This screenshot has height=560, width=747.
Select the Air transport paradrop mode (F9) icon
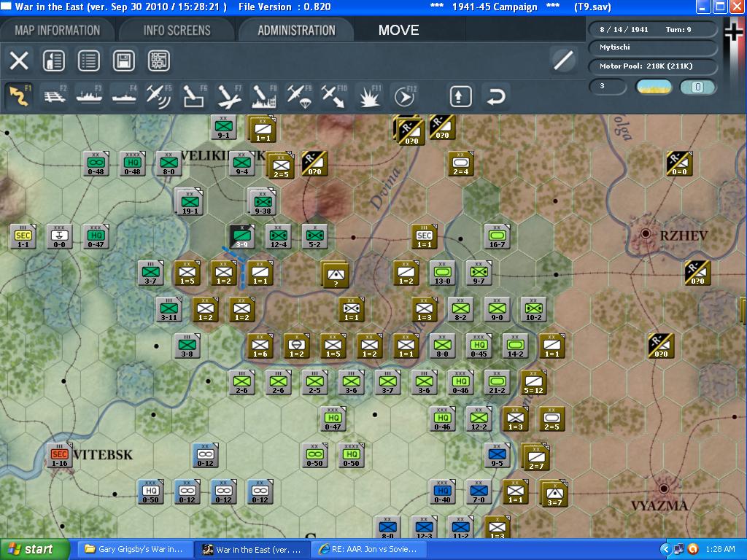tap(298, 96)
